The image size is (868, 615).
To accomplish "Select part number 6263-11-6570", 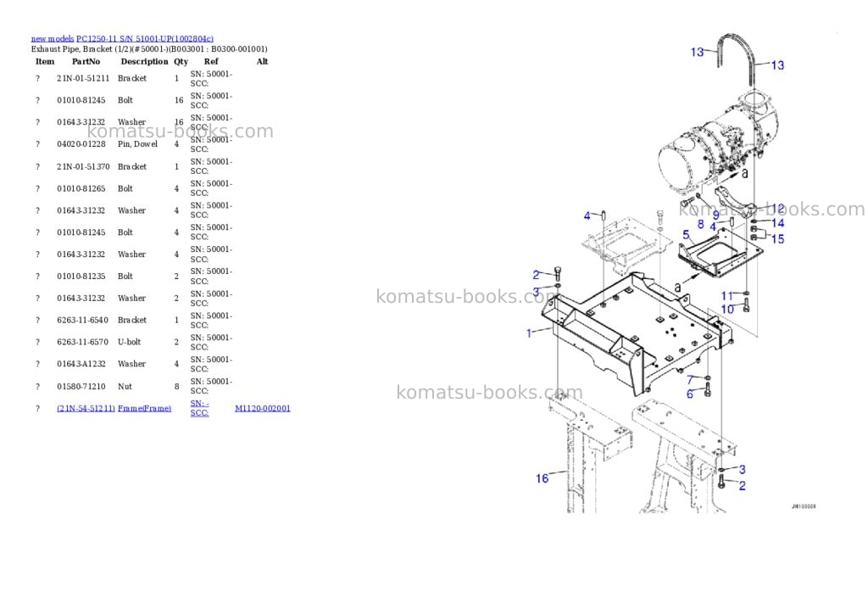I will tap(82, 342).
